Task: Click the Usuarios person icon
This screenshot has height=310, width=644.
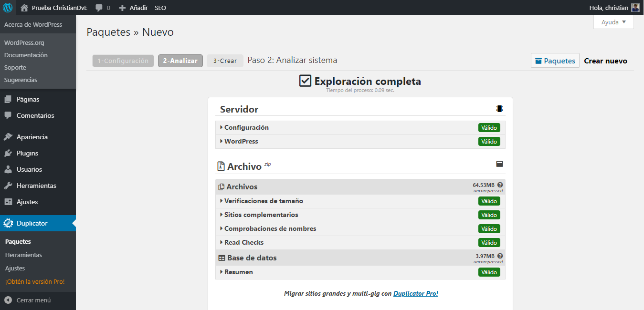Action: [x=8, y=169]
